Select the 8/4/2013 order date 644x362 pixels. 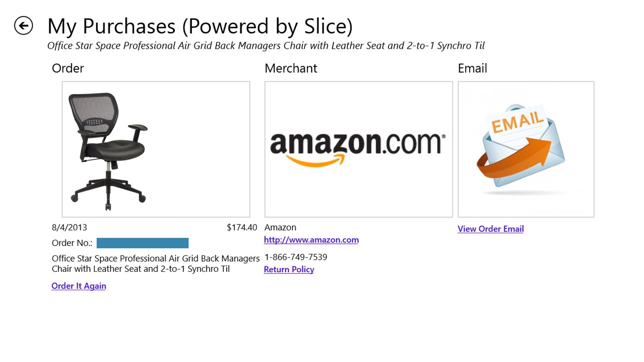69,227
